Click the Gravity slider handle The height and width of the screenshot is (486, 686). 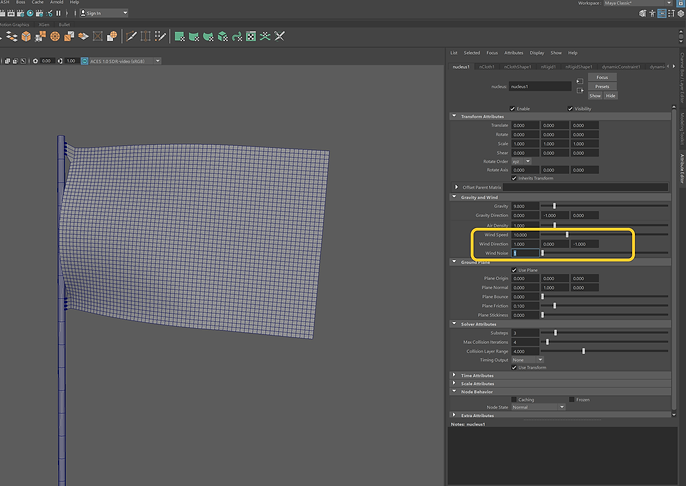[x=554, y=206]
